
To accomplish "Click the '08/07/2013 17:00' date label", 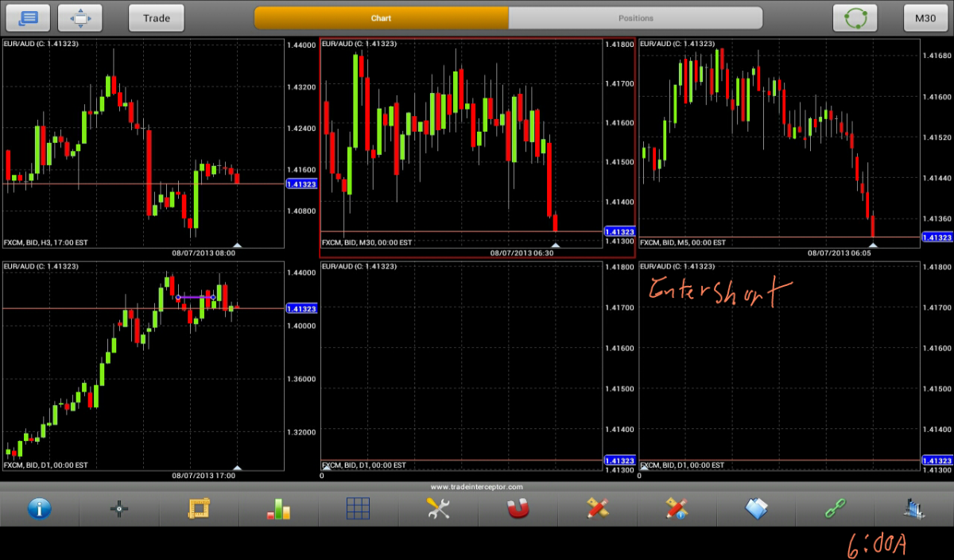I will 204,475.
